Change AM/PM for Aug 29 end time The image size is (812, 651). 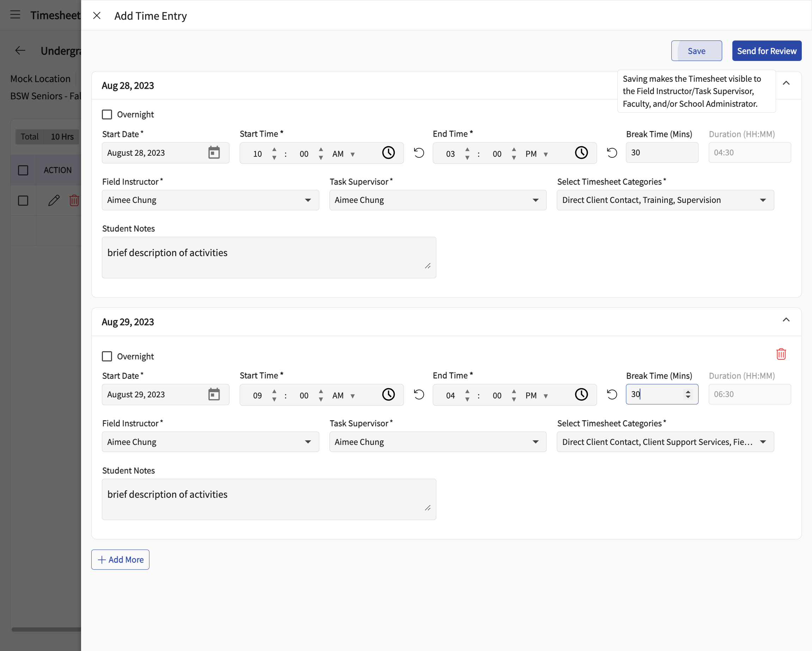537,395
